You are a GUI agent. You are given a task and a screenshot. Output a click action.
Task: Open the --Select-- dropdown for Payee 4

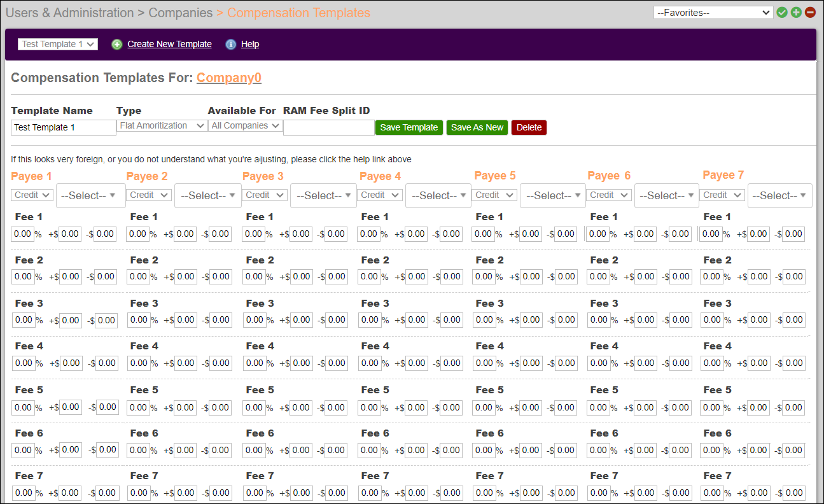point(438,195)
